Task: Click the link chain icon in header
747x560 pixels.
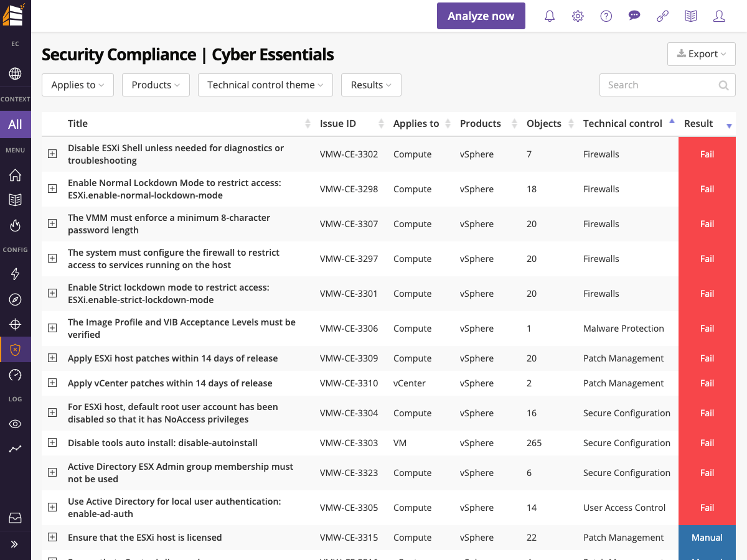Action: [662, 16]
